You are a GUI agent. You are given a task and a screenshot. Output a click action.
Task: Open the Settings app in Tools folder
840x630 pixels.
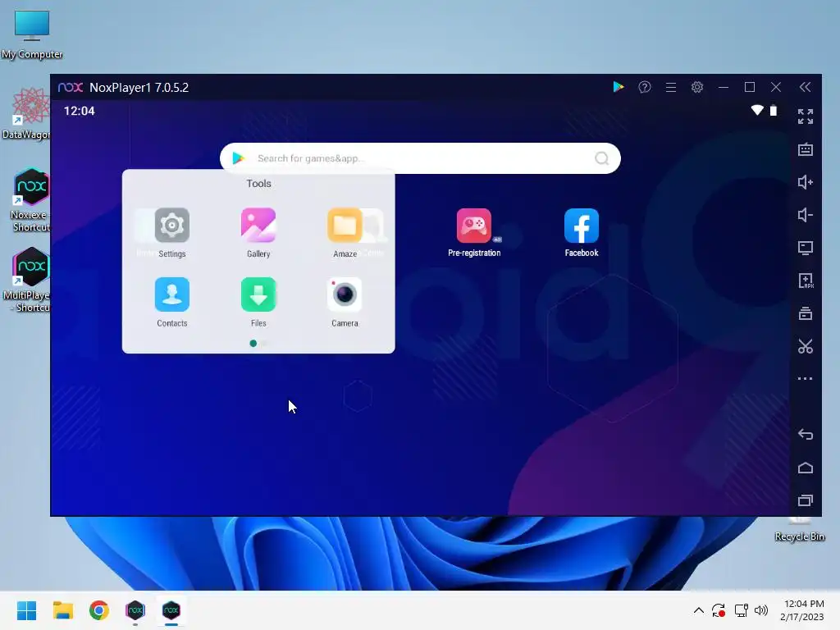tap(171, 226)
